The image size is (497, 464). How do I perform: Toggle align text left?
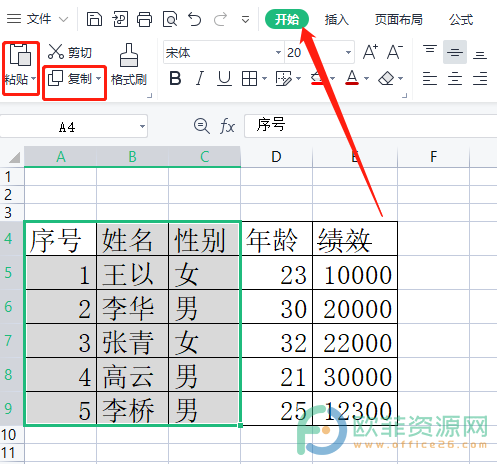[430, 79]
